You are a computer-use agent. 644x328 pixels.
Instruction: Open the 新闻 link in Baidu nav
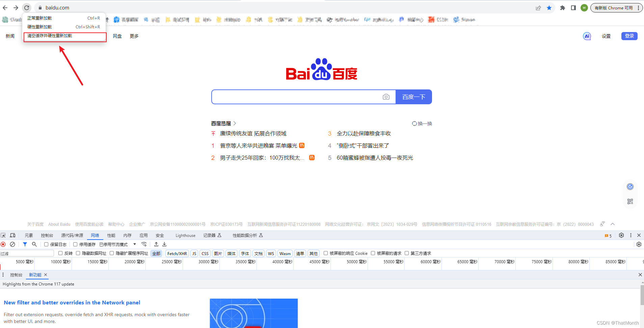[x=10, y=36]
